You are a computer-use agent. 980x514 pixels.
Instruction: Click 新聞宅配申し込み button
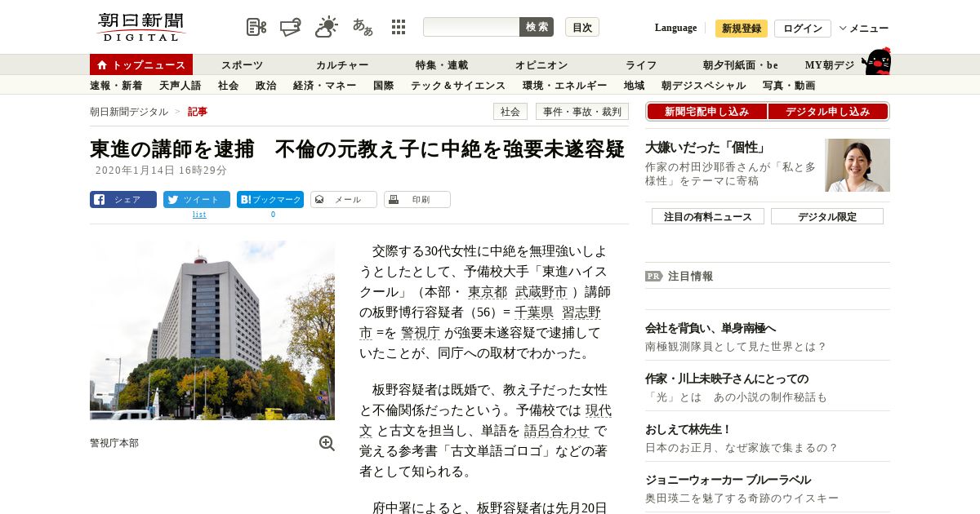pos(706,112)
